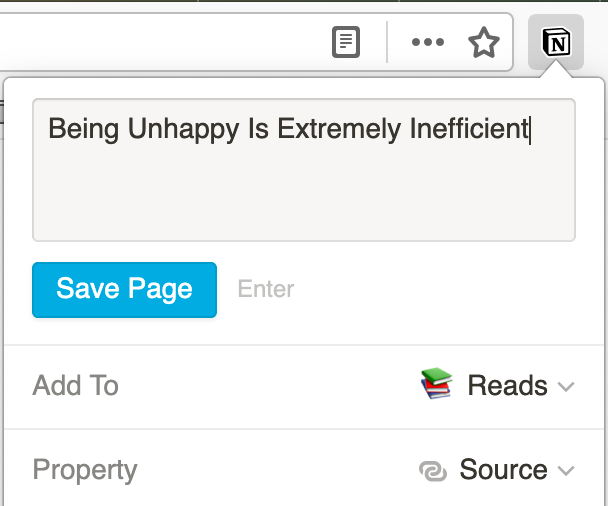Click the books emoji beside Reads

(x=436, y=385)
